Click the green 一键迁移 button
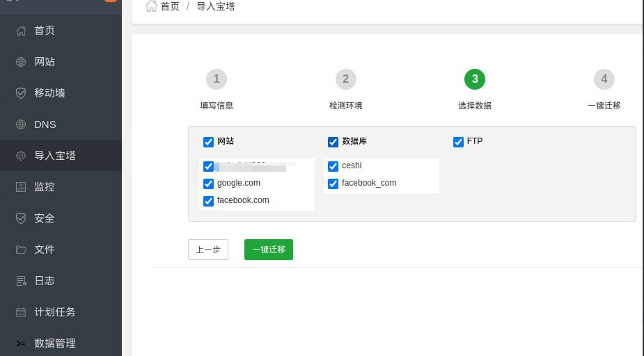644x356 pixels. pyautogui.click(x=268, y=250)
